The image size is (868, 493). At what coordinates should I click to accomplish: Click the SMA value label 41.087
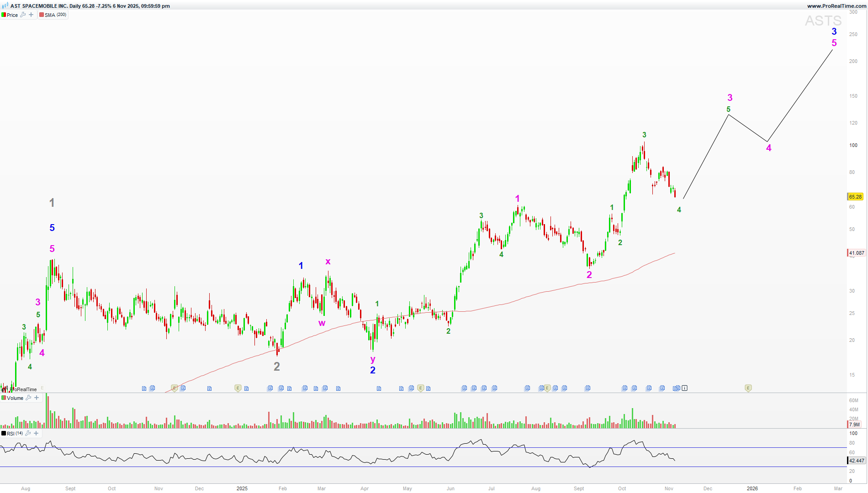tap(856, 253)
